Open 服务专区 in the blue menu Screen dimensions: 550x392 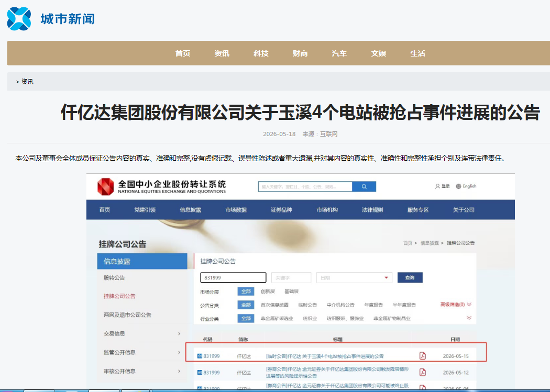(418, 210)
